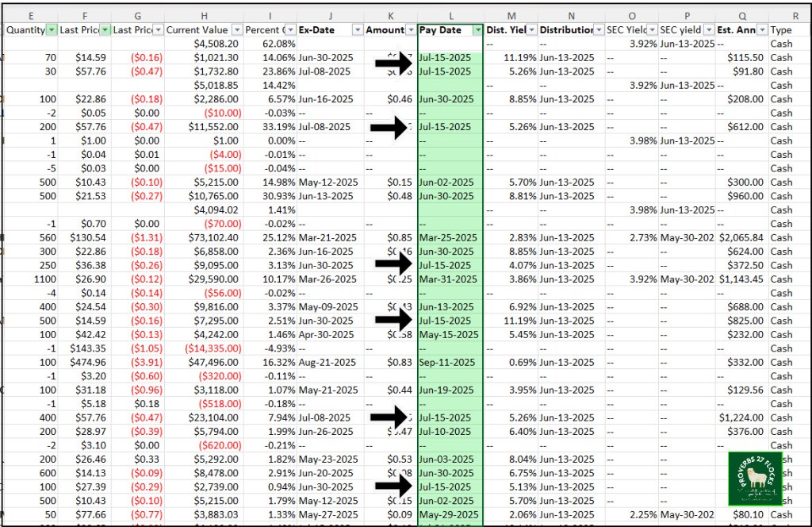Expand the Est. Ann column filter
The image size is (812, 527).
(x=761, y=30)
